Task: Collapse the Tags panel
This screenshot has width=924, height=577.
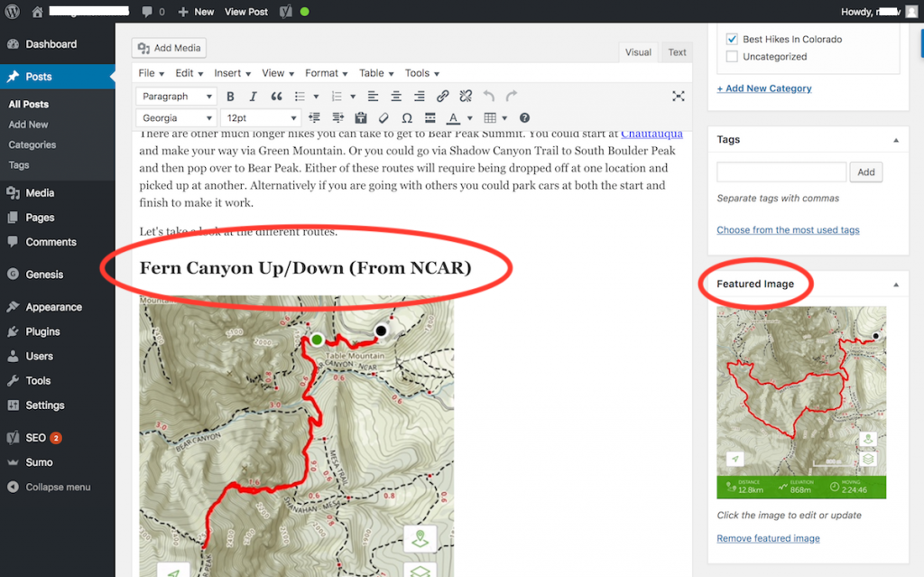Action: tap(896, 140)
